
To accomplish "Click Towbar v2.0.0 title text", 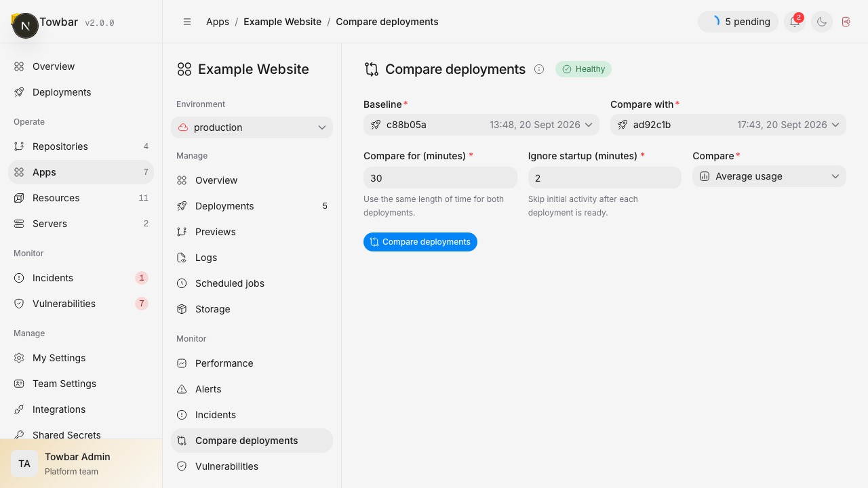I will click(77, 22).
